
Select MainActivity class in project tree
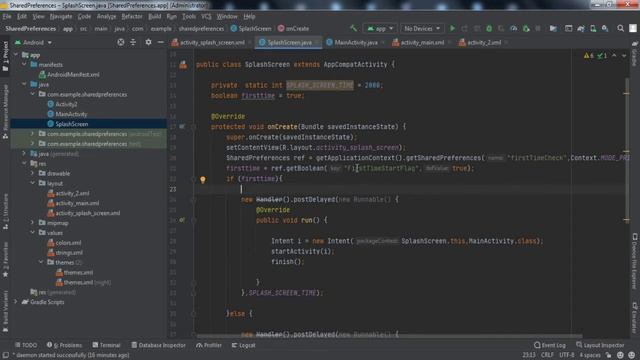[67, 114]
